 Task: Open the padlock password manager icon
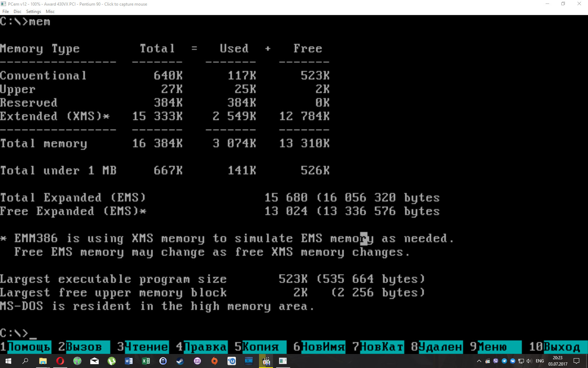tap(163, 361)
